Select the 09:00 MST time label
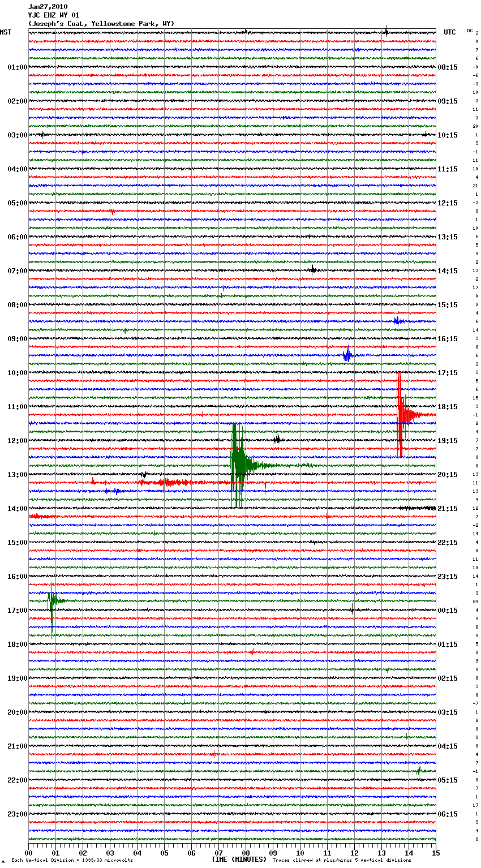Screen dimensions: 481x868 17,339
